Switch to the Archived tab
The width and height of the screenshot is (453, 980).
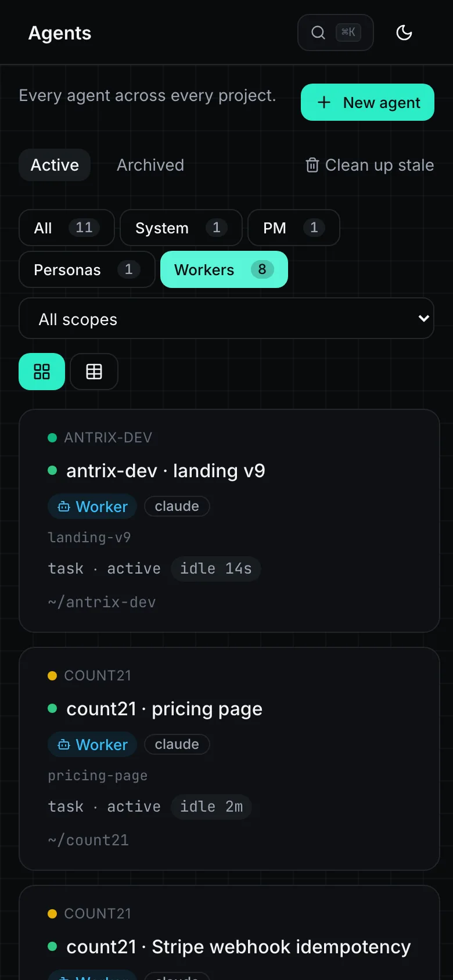(x=150, y=165)
